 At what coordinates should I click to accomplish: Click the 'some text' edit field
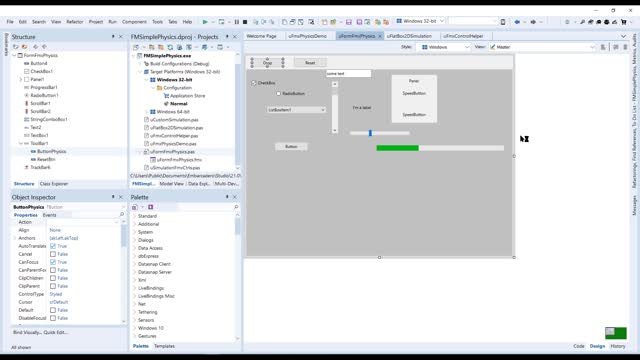click(349, 73)
